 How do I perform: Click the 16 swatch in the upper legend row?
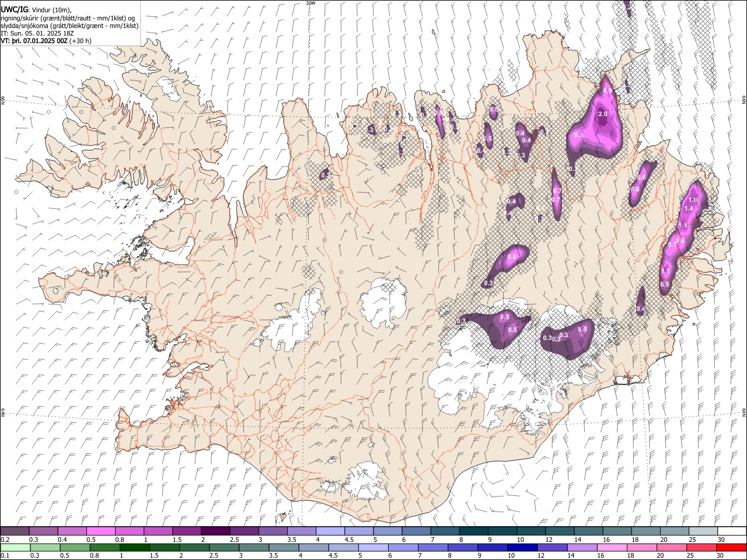point(617,531)
